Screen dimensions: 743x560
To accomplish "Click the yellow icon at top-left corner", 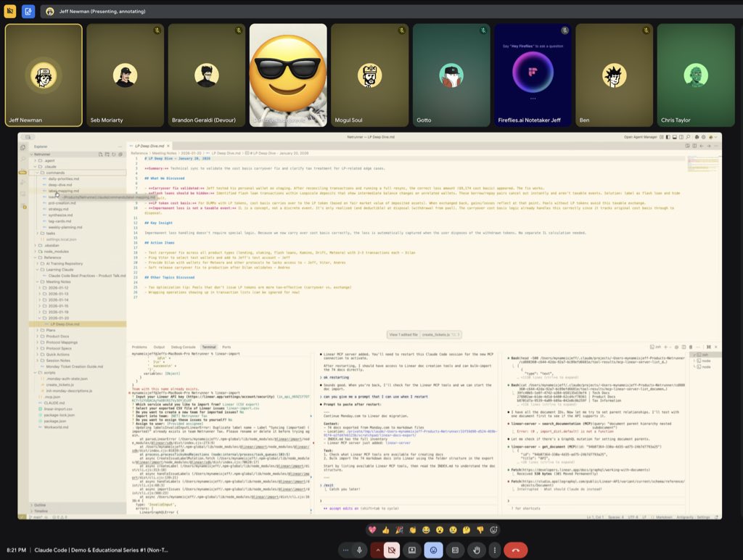I will click(10, 11).
